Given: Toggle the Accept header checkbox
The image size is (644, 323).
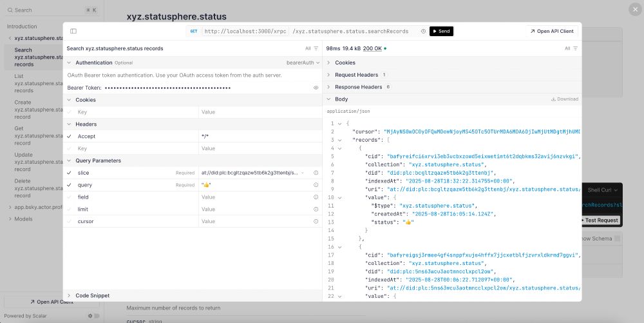Looking at the screenshot, I should pos(69,137).
